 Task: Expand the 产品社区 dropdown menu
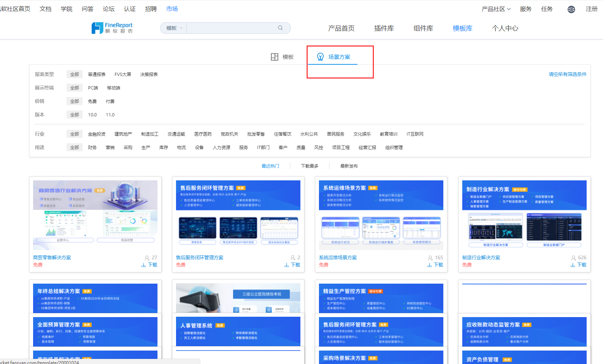point(496,9)
